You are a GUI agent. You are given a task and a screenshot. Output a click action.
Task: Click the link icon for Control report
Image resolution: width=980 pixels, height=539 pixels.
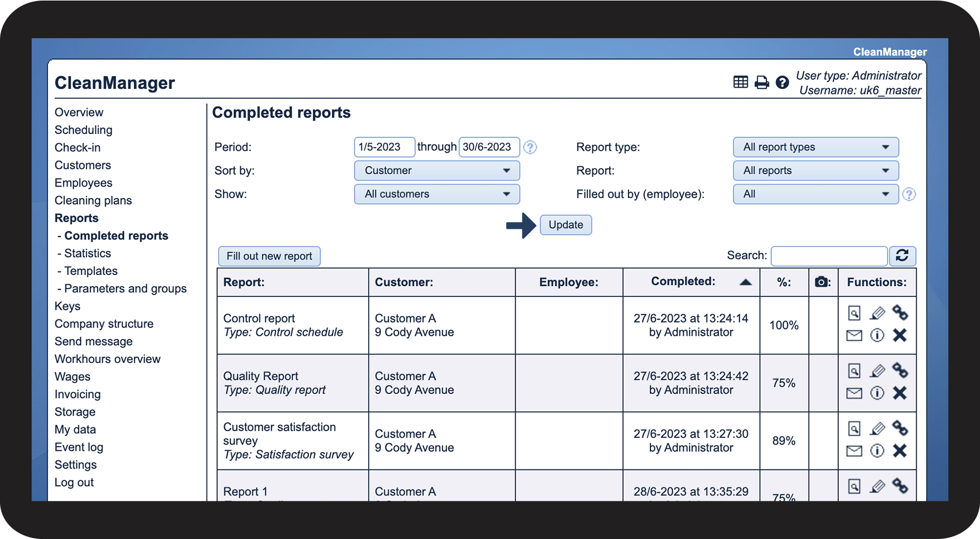tap(900, 313)
